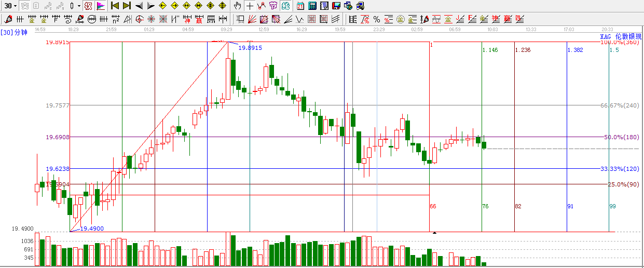Image resolution: width=644 pixels, height=268 pixels.
Task: Open the 30-minute period dropdown
Action: point(10,6)
